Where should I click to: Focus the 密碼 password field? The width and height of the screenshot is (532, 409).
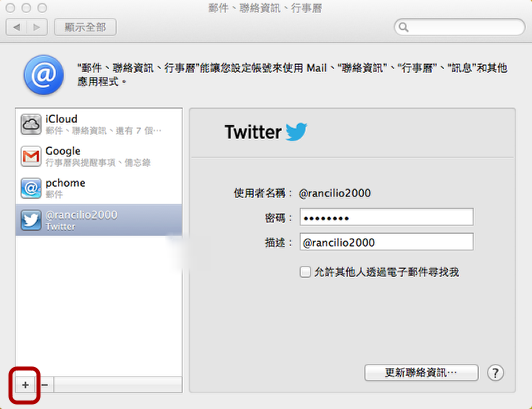coord(386,217)
